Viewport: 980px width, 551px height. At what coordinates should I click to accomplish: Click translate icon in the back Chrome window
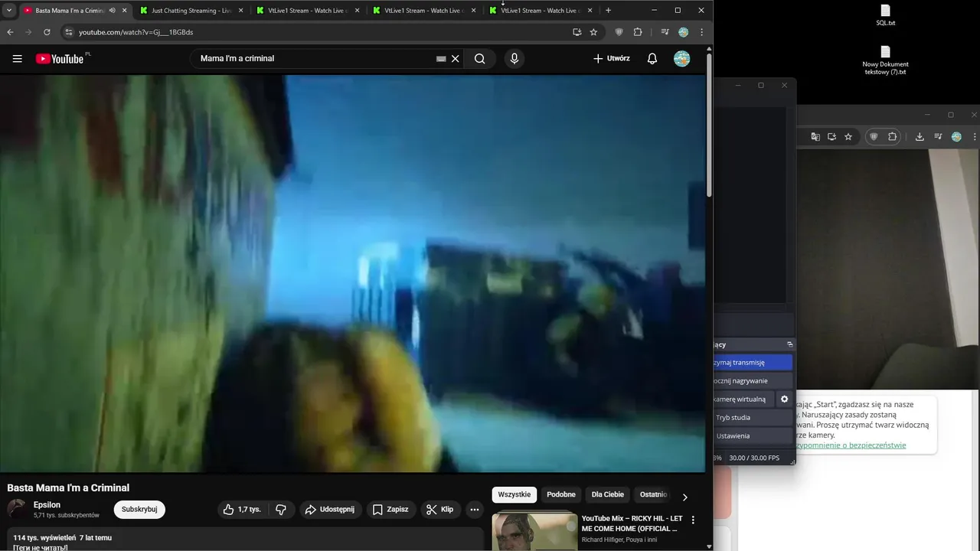815,137
